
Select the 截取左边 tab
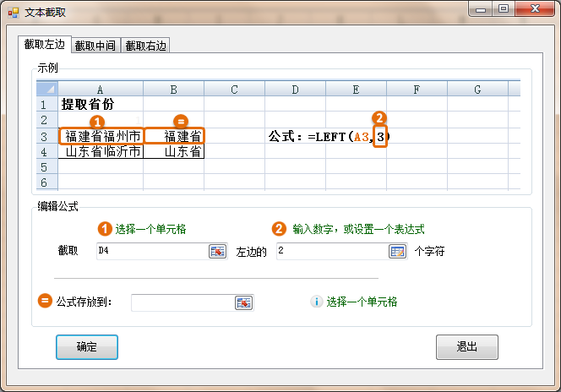[x=44, y=44]
